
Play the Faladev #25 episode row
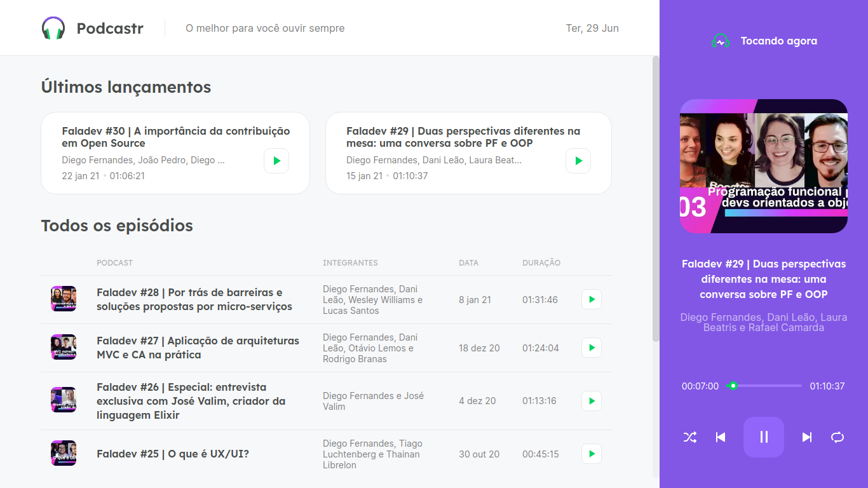(x=592, y=454)
